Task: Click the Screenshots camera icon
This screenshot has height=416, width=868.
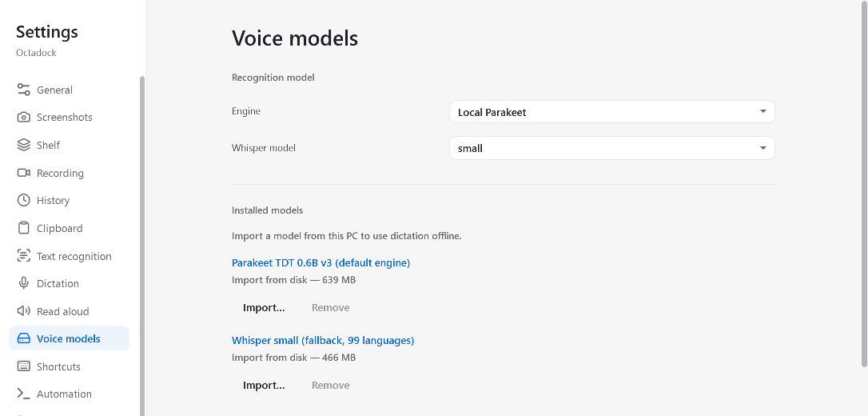Action: (23, 118)
